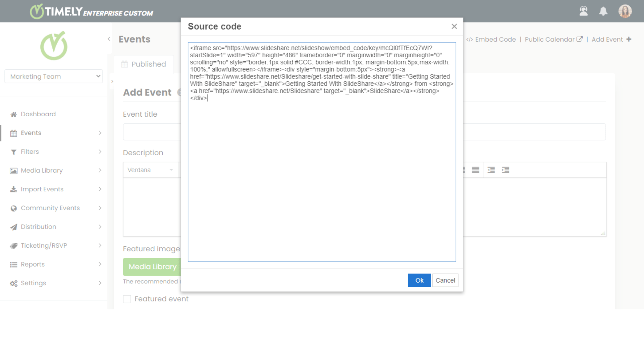
Task: Close the Source code dialog
Action: pos(454,26)
